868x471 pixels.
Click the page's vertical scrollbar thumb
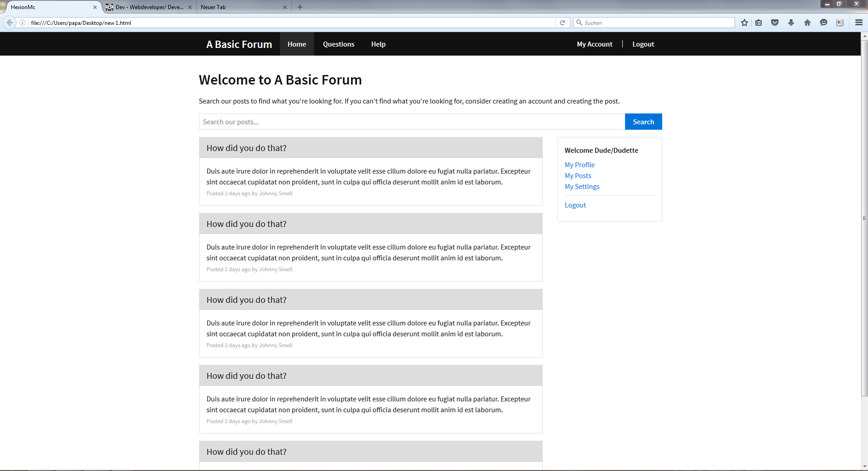(x=864, y=218)
